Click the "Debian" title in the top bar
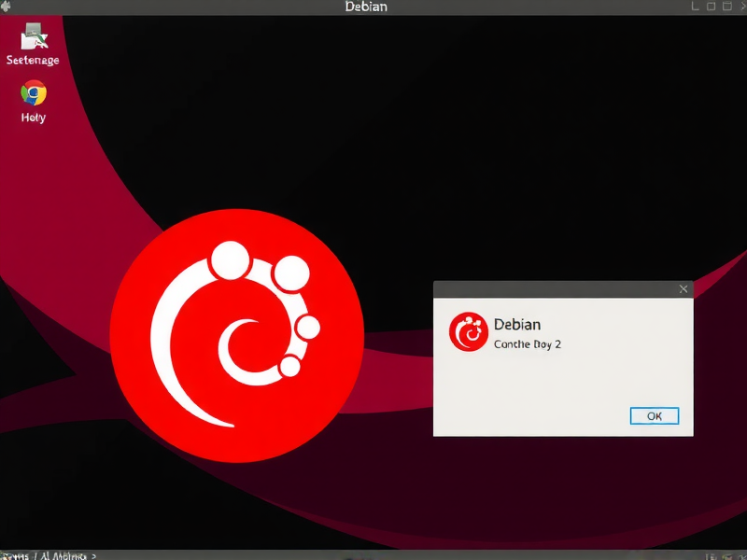The width and height of the screenshot is (747, 560). pyautogui.click(x=365, y=7)
